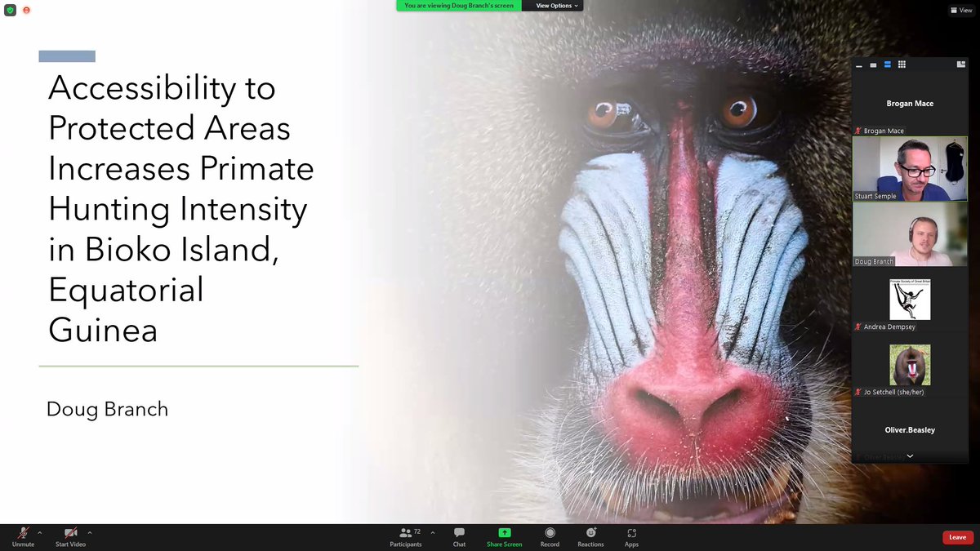Open the View Options dropdown

(557, 6)
